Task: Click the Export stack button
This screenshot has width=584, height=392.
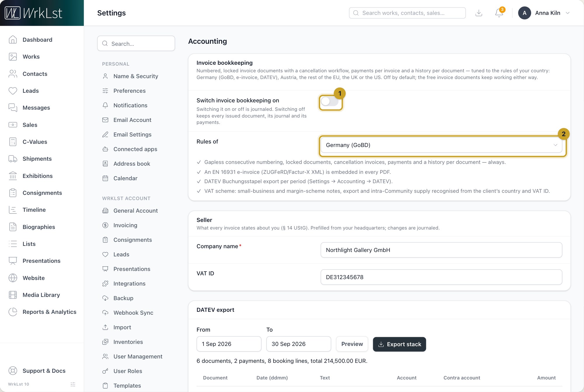Action: coord(399,344)
